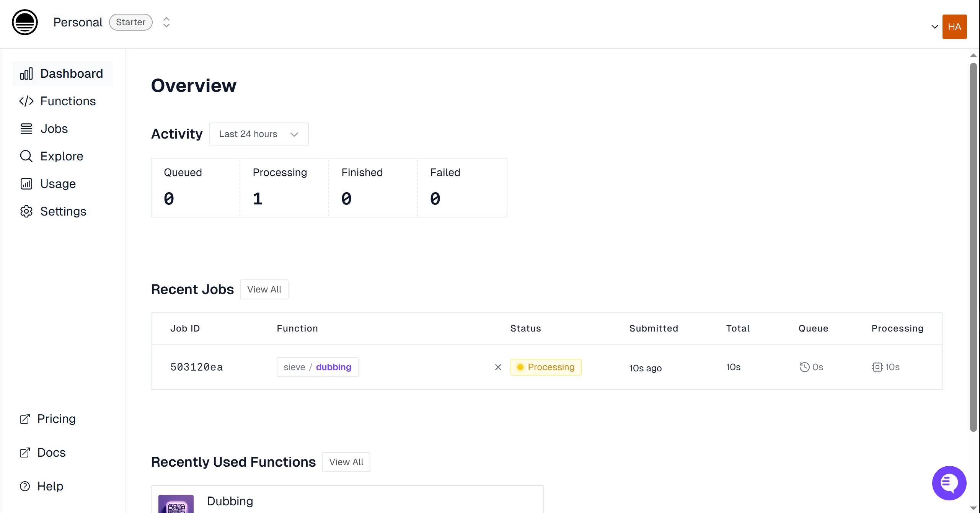Open the Pricing external link
This screenshot has height=513, width=980.
pos(56,419)
